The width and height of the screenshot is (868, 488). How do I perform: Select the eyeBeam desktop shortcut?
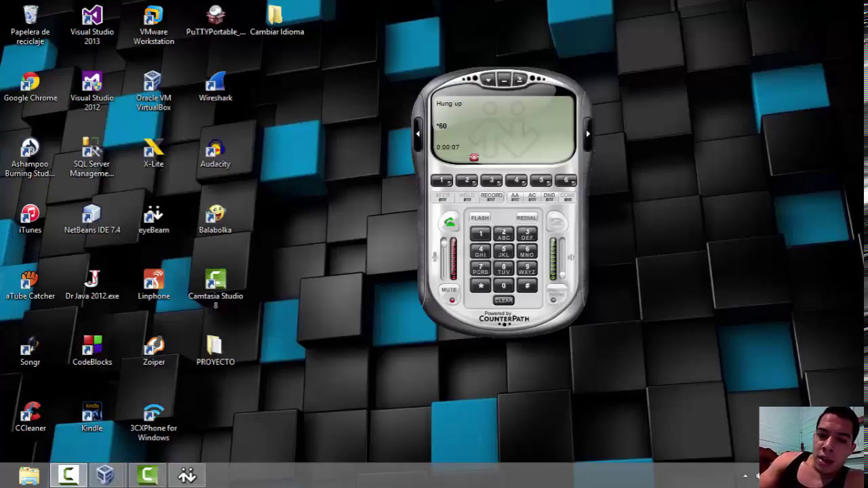click(x=154, y=219)
